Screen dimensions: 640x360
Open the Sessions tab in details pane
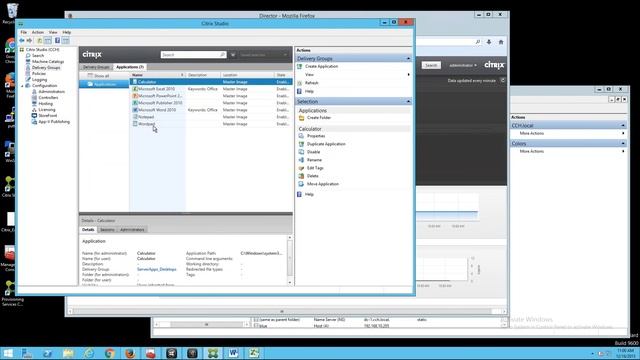coord(107,230)
